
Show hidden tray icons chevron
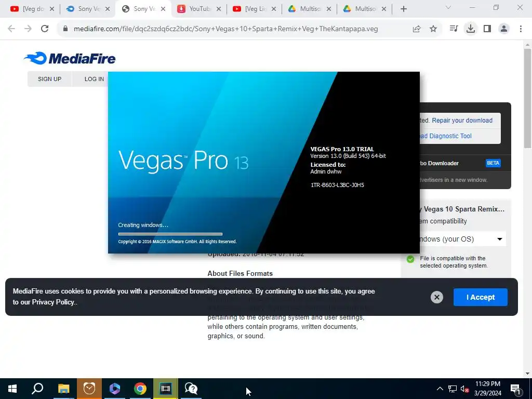tap(440, 389)
